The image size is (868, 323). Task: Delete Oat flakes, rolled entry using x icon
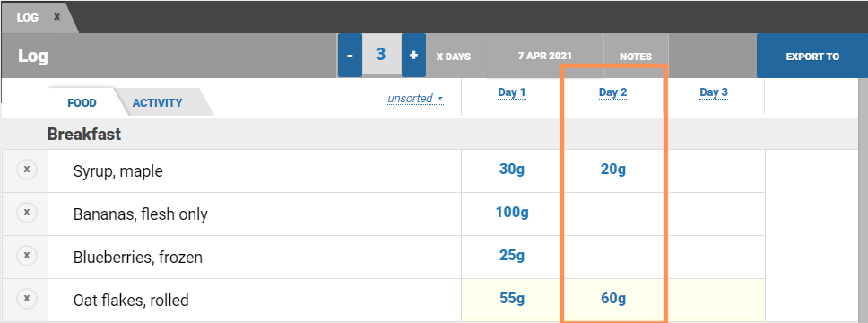[27, 299]
